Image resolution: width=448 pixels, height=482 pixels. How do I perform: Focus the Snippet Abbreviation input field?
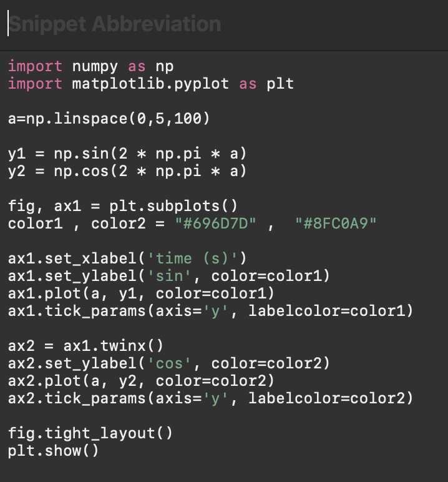click(224, 24)
